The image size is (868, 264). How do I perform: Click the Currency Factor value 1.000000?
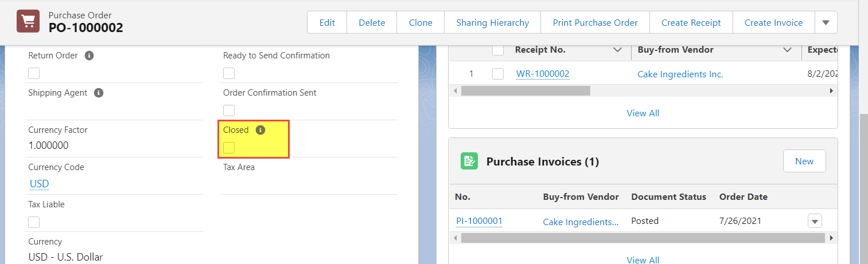(48, 145)
